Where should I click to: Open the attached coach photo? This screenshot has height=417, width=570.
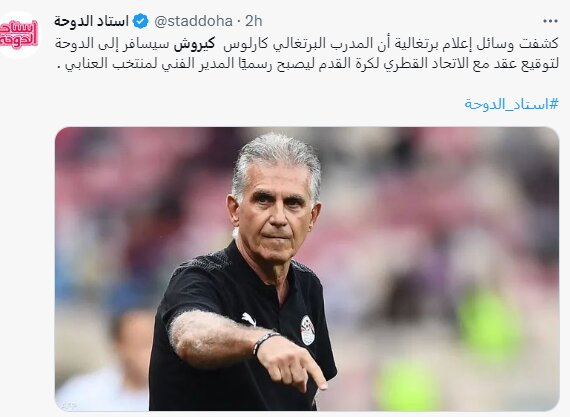tap(307, 269)
